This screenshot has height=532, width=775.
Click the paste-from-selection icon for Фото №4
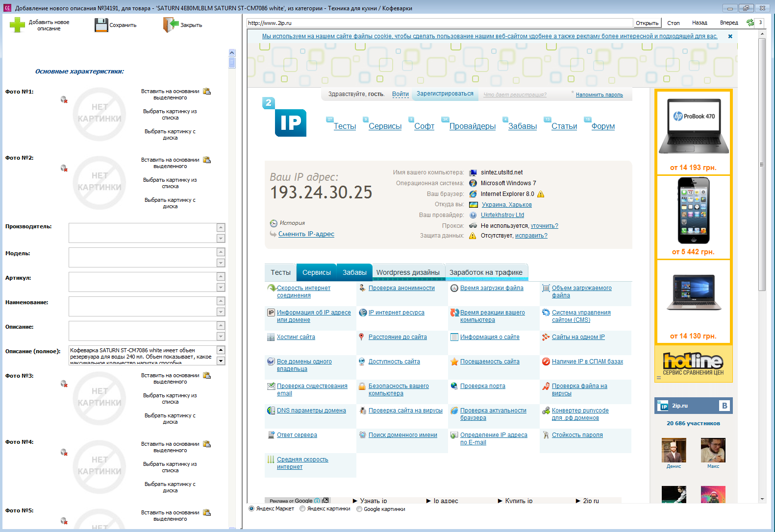tap(207, 444)
